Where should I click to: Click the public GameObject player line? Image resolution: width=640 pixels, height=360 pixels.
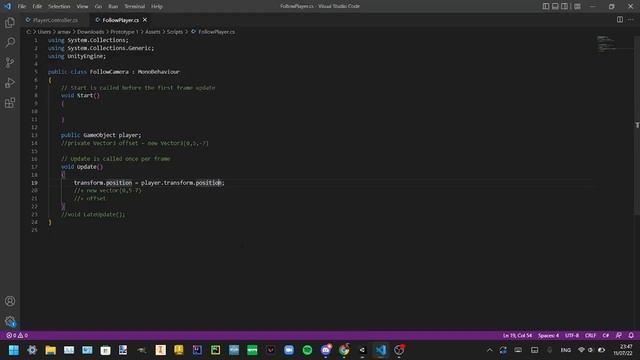click(x=101, y=135)
